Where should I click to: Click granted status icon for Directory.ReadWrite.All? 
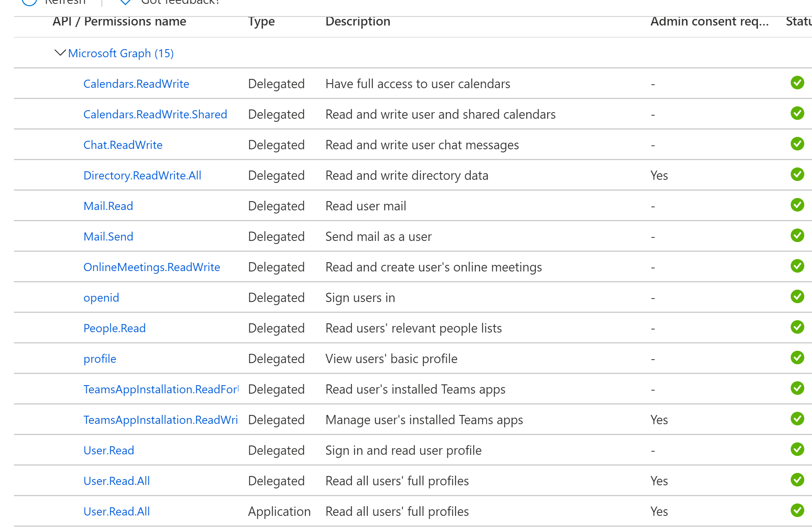(x=797, y=174)
